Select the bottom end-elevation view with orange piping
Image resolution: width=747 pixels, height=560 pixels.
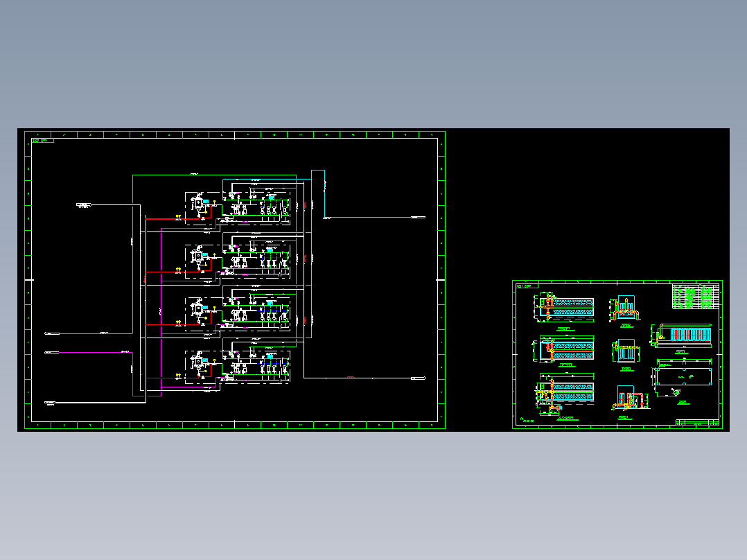click(x=631, y=398)
